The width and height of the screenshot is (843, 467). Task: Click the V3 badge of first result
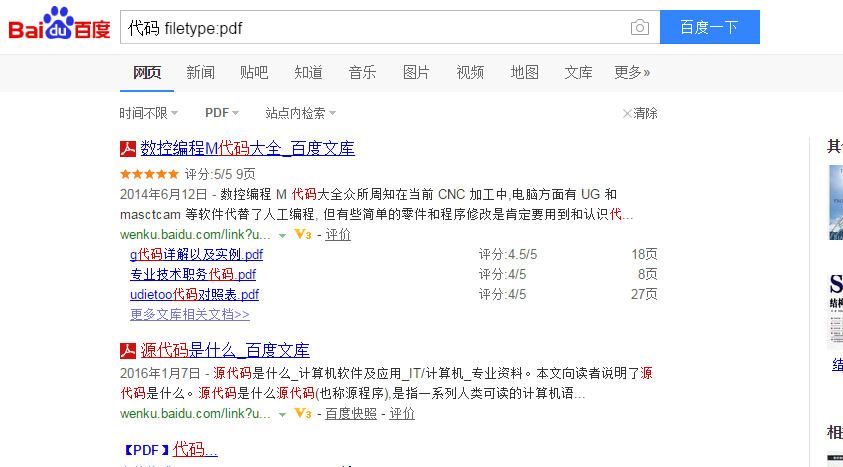coord(303,234)
